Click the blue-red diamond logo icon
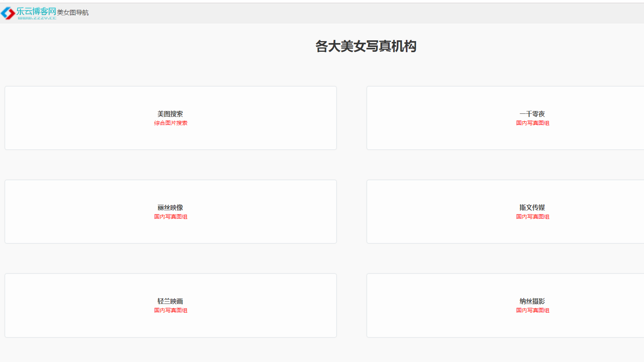644x362 pixels. coord(8,13)
